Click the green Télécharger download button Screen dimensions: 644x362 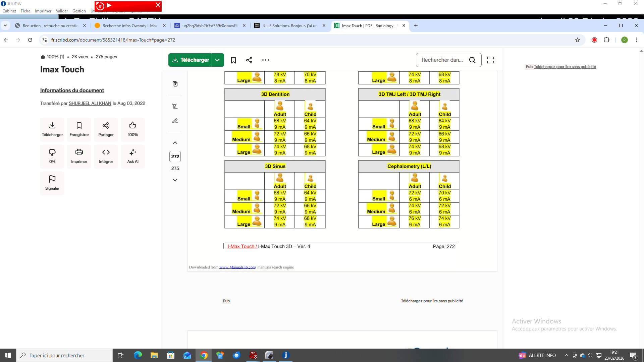(x=190, y=60)
